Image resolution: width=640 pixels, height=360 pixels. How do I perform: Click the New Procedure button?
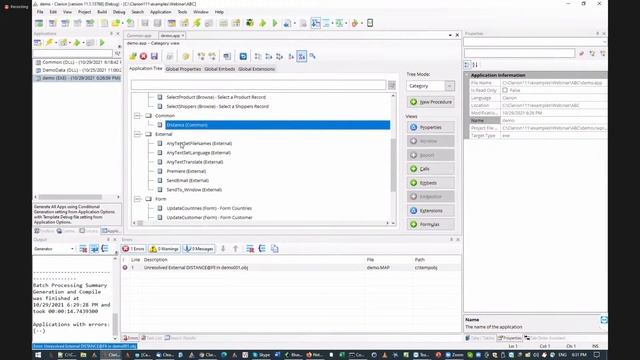click(431, 102)
